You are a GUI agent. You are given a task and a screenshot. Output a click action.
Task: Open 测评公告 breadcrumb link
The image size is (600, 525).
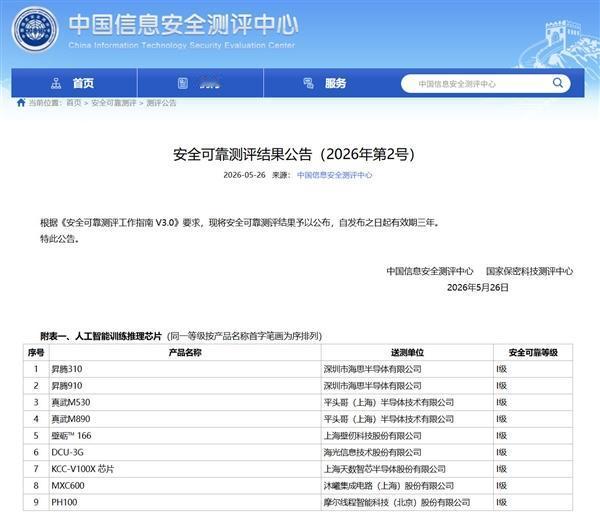tap(161, 103)
